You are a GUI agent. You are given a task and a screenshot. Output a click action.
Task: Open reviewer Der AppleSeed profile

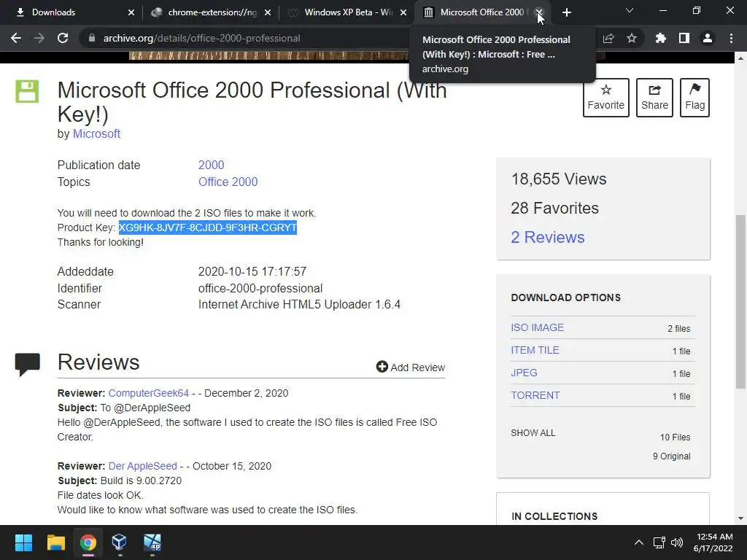(142, 466)
